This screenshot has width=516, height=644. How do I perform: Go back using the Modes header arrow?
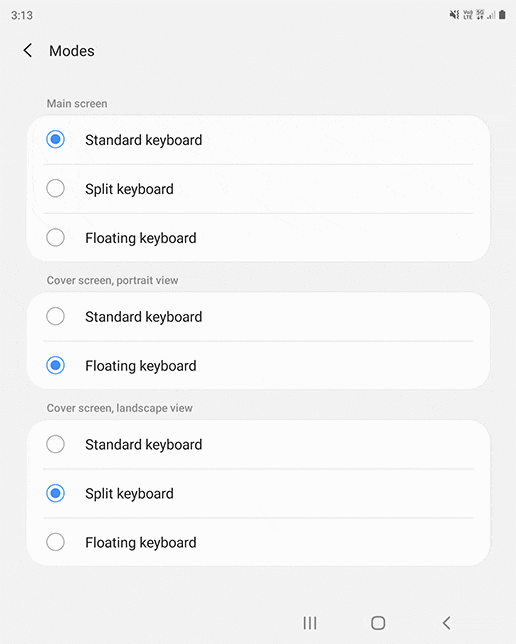[28, 51]
